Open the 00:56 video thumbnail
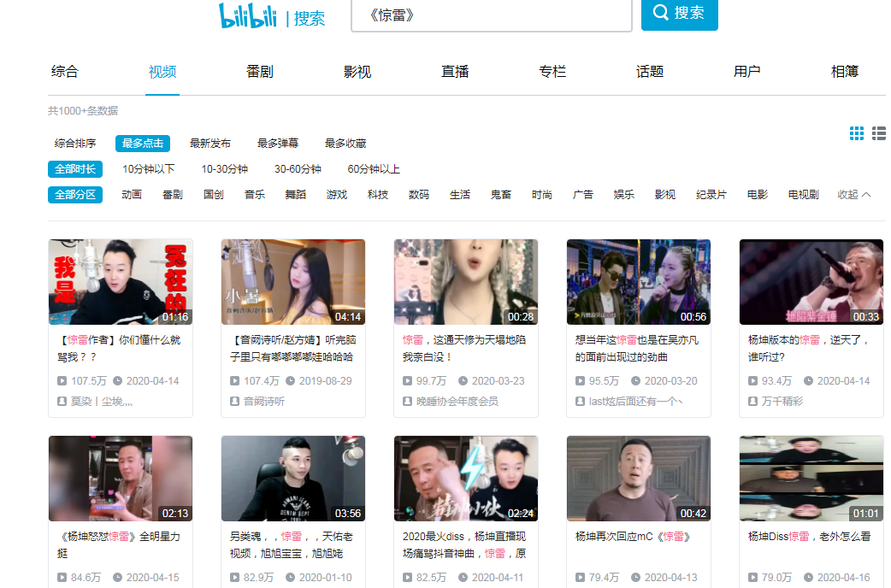Screen dimensions: 891x588 639,282
